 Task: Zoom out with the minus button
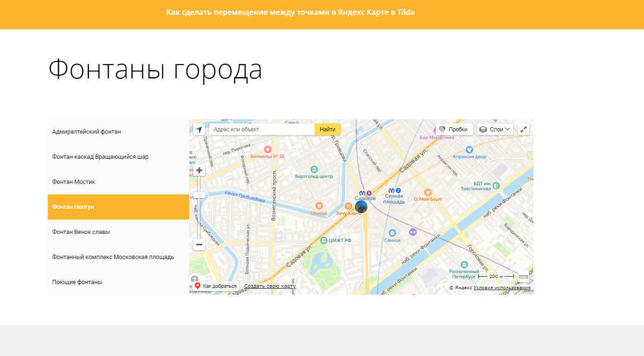coord(199,244)
